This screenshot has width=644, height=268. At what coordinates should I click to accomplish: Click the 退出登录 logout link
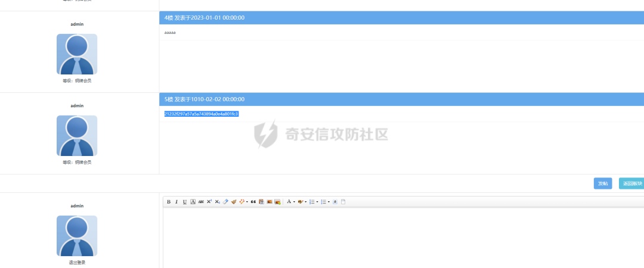(x=77, y=262)
